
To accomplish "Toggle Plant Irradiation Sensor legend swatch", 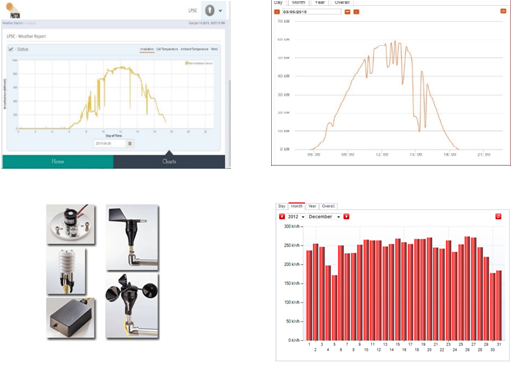I will pos(187,63).
